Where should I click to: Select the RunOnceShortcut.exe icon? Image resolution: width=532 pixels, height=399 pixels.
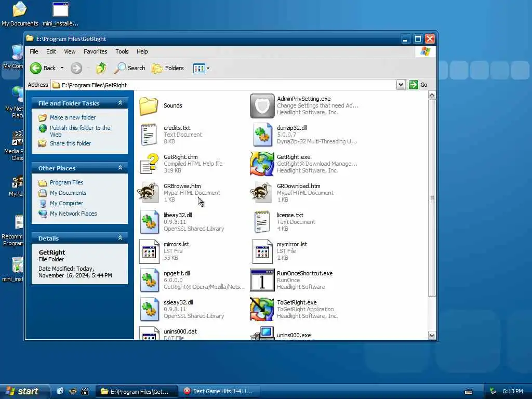tap(262, 280)
